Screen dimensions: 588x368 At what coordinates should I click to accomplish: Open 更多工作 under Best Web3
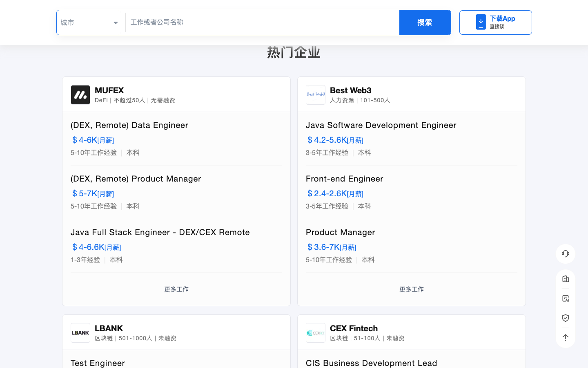[x=412, y=289]
